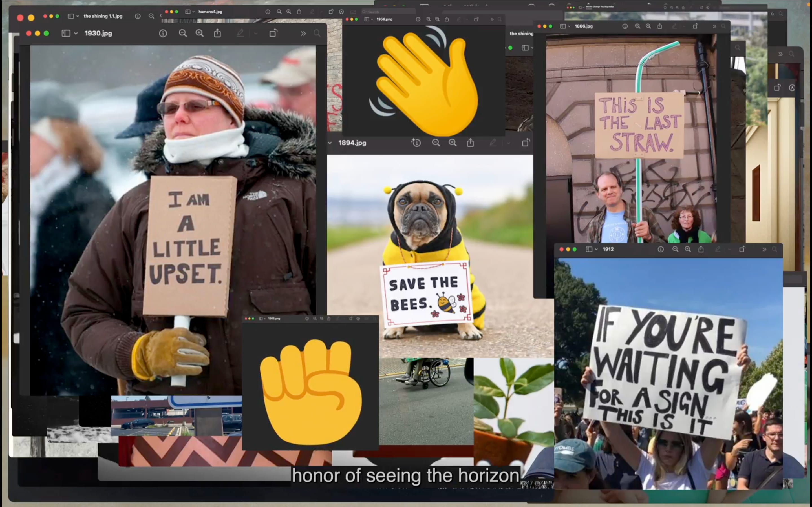Open the markup options dropdown in 1930.jpg
Viewport: 812px width, 507px height.
(256, 33)
